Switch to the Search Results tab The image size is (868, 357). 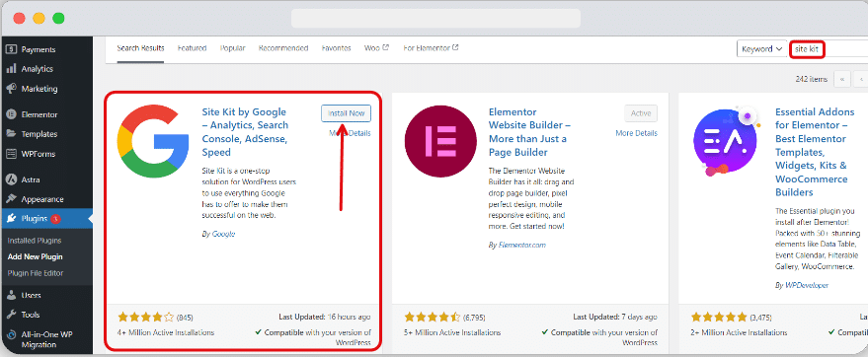pyautogui.click(x=140, y=48)
